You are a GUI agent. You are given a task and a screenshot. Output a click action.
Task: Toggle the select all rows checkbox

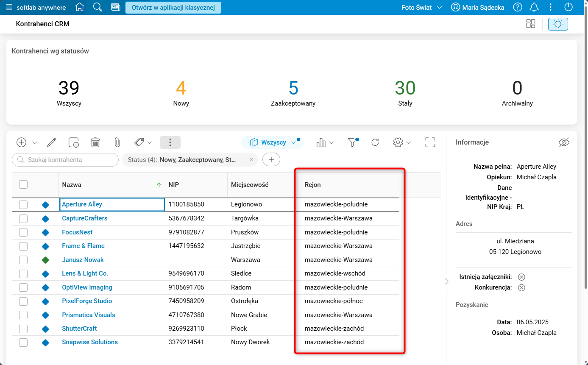23,184
